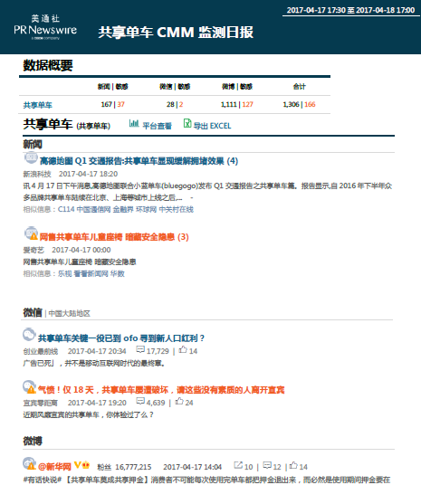Click 中国大陆地区 region label
The image size is (421, 504).
click(x=69, y=314)
